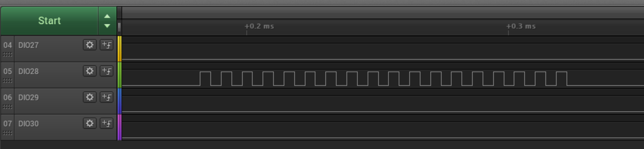Click the down arrow beside Start
This screenshot has height=149, width=644.
(107, 26)
